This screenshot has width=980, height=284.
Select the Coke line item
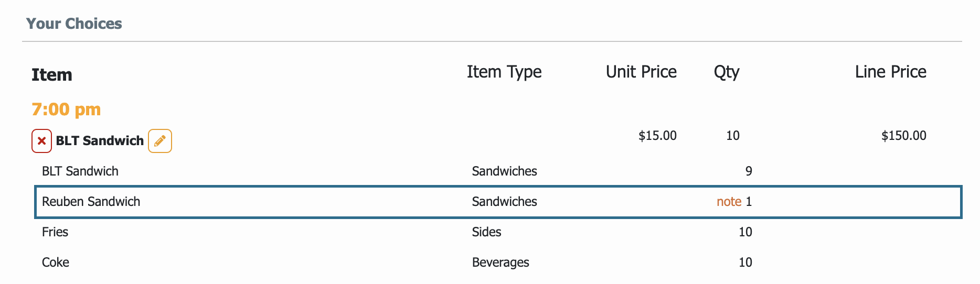(x=498, y=263)
